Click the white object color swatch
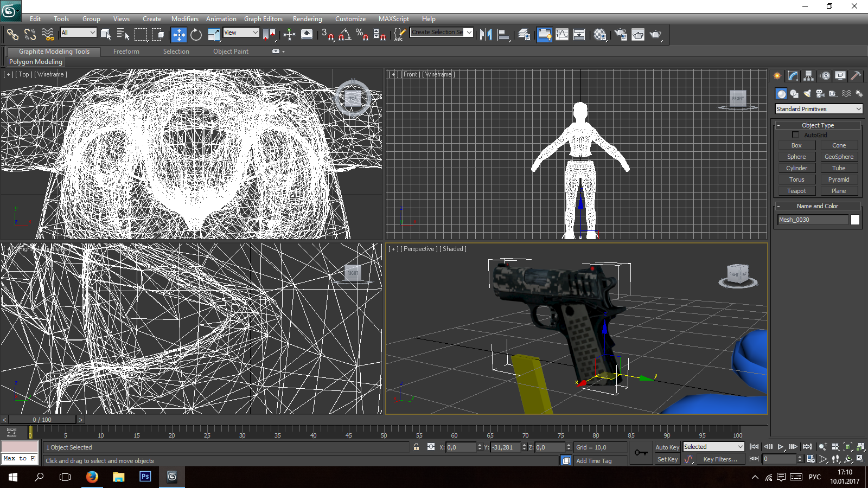Viewport: 868px width, 488px height. 855,220
